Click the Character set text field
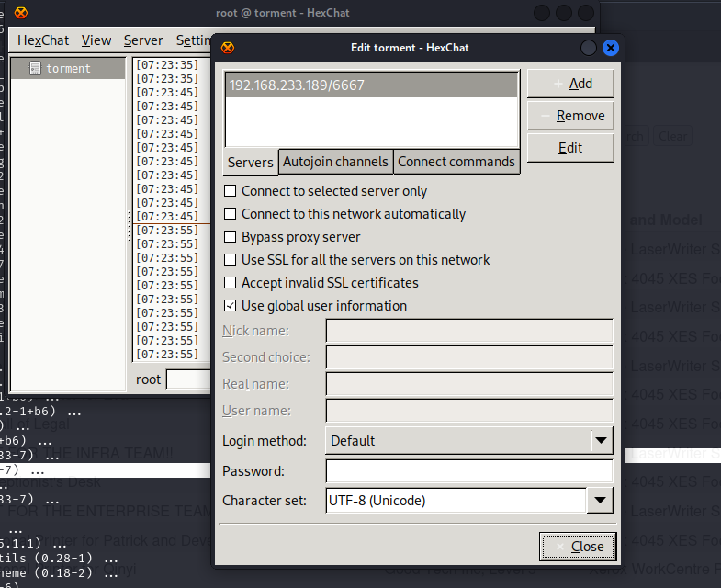Image resolution: width=721 pixels, height=588 pixels. 456,500
